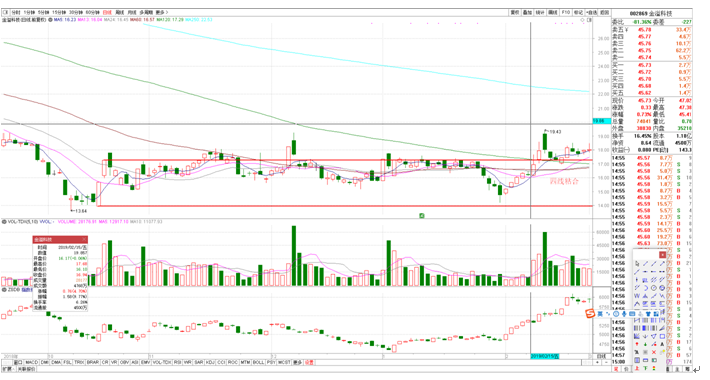Click the green marker below price chart

tap(422, 216)
